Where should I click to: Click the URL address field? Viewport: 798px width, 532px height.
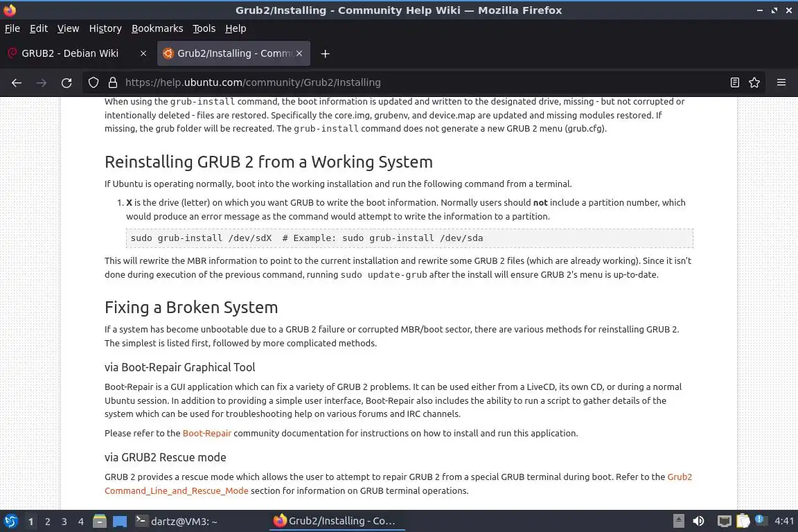tap(423, 82)
